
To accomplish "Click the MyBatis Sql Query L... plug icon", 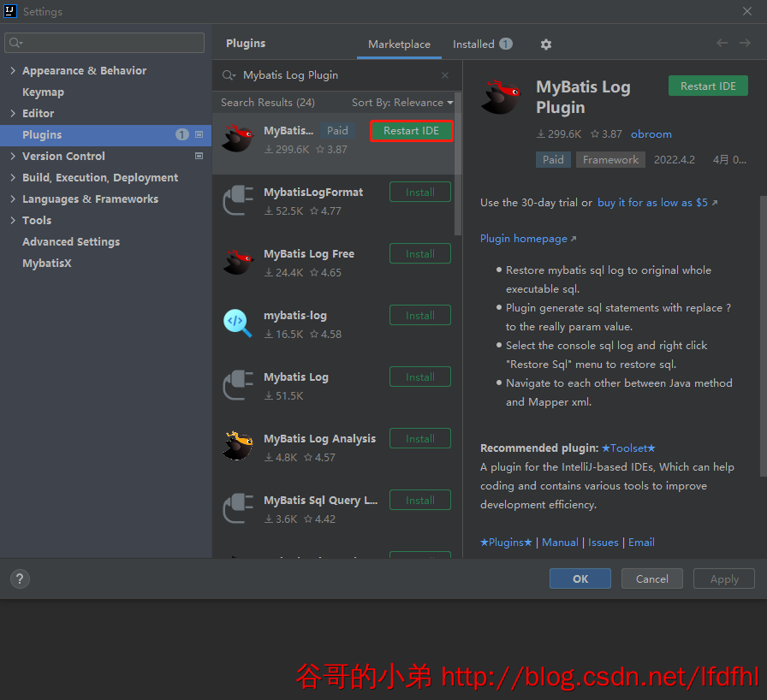I will [238, 508].
